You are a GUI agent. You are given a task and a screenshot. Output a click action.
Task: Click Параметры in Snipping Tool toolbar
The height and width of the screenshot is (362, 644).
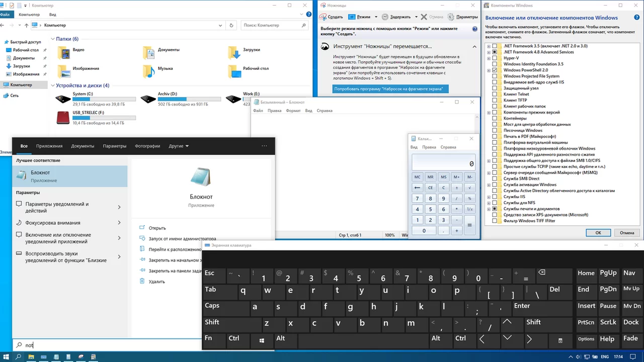coord(462,17)
